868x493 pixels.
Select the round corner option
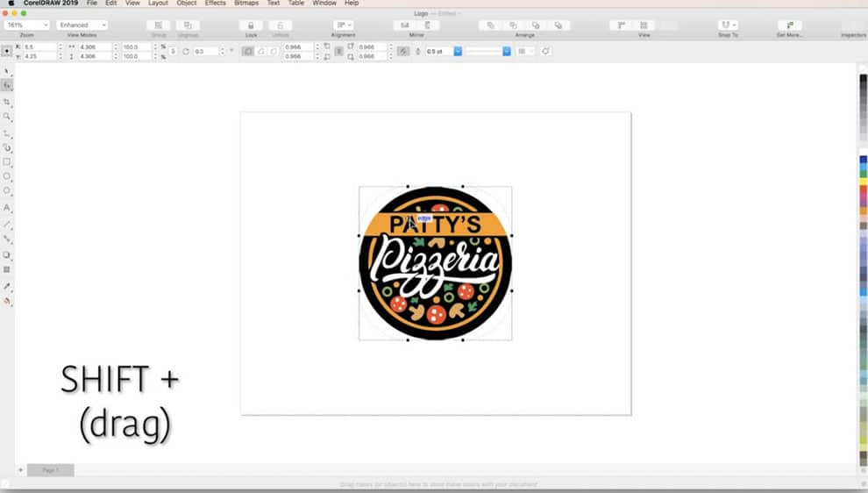pos(248,51)
